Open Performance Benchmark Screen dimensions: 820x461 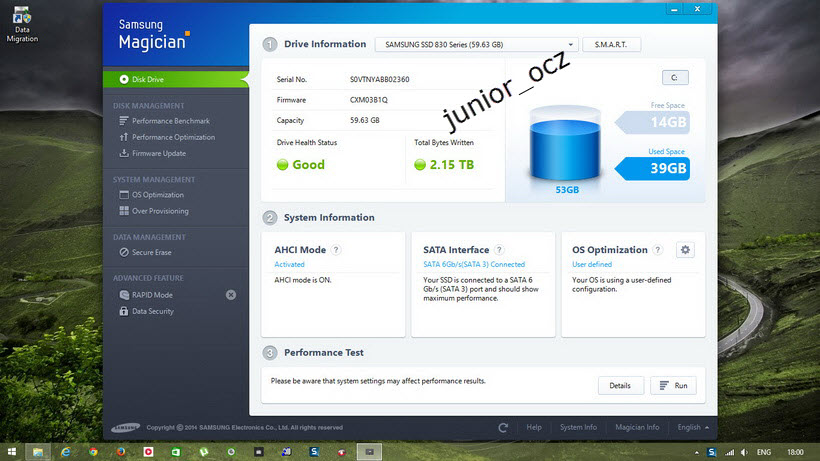[165, 121]
